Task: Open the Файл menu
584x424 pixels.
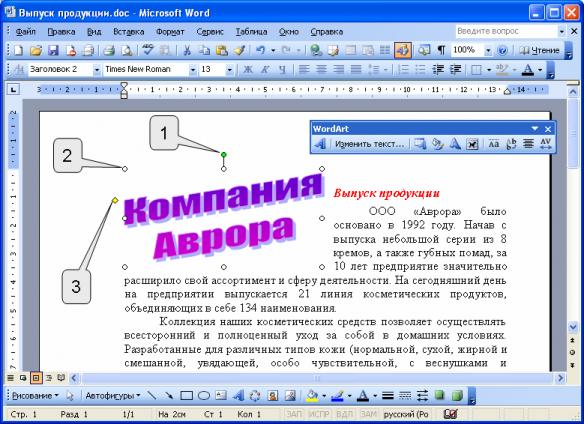Action: click(26, 32)
